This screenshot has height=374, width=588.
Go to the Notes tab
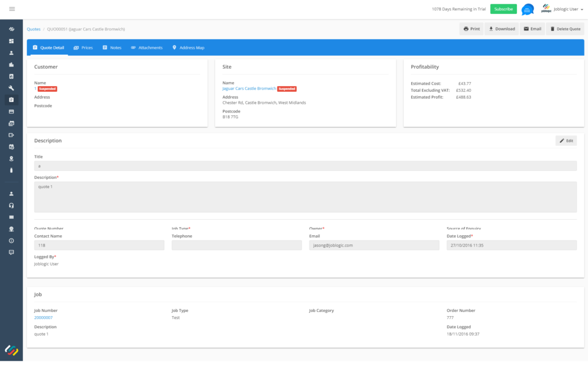[x=112, y=48]
